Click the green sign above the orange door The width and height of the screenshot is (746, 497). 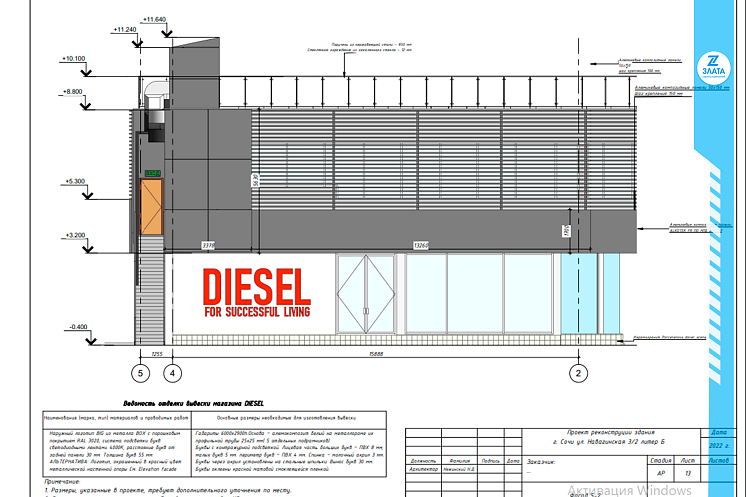153,174
